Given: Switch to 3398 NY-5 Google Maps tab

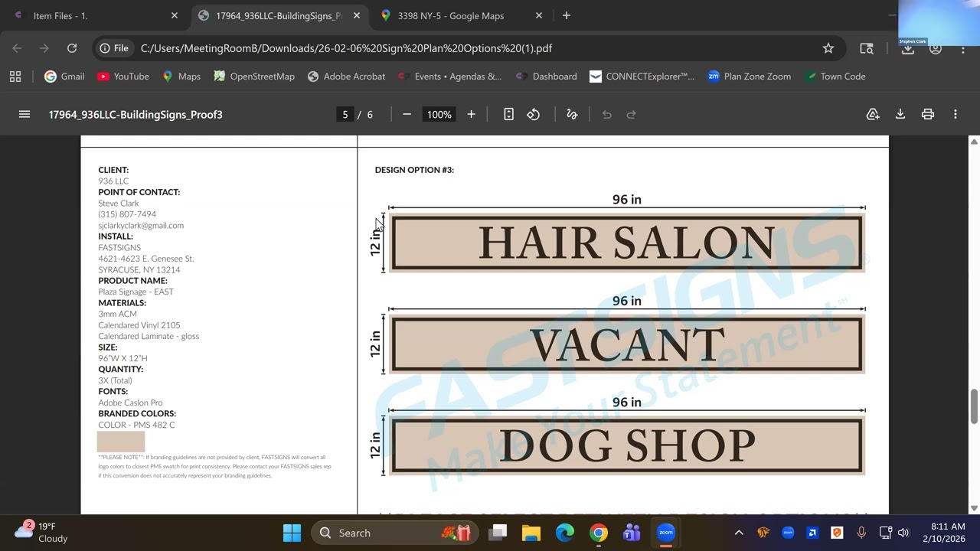Looking at the screenshot, I should click(x=460, y=15).
